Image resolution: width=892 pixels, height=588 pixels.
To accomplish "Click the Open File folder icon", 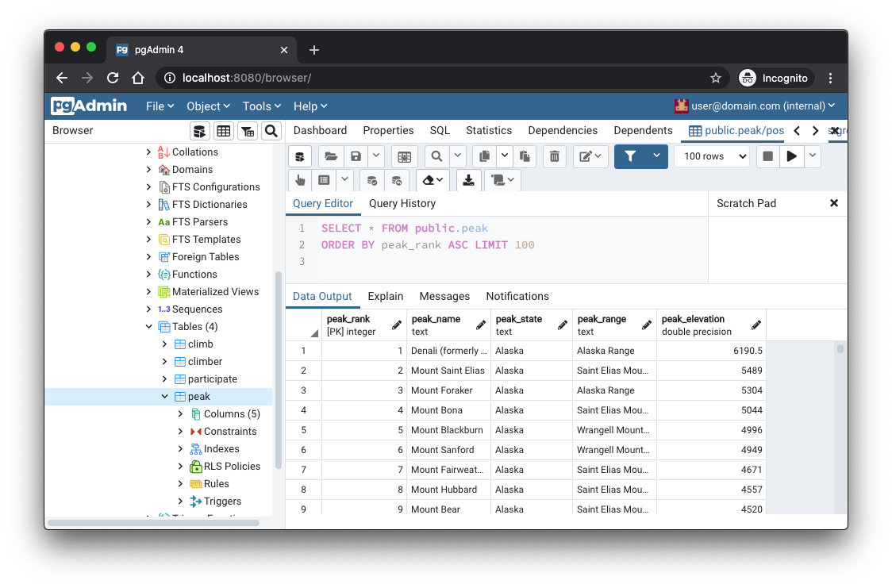I will pos(331,156).
